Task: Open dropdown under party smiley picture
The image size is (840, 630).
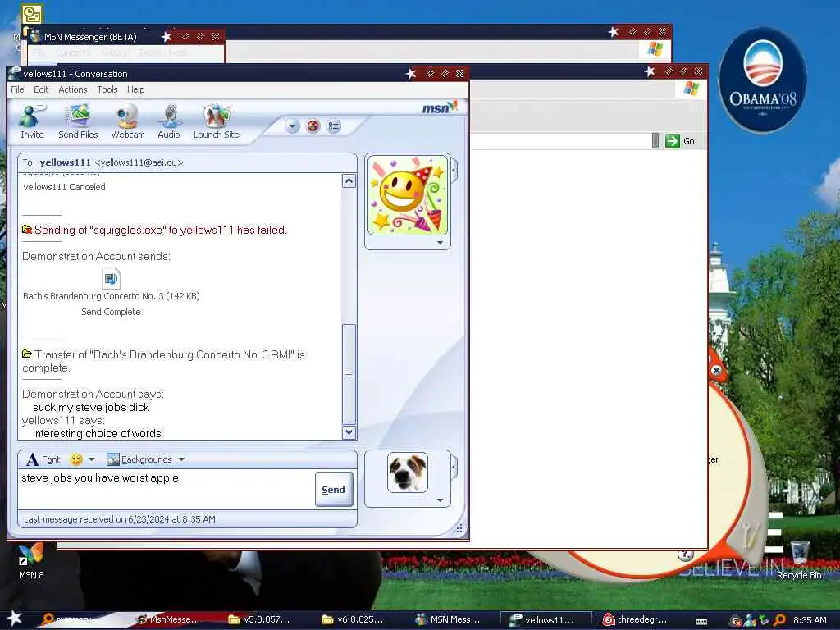Action: (440, 243)
